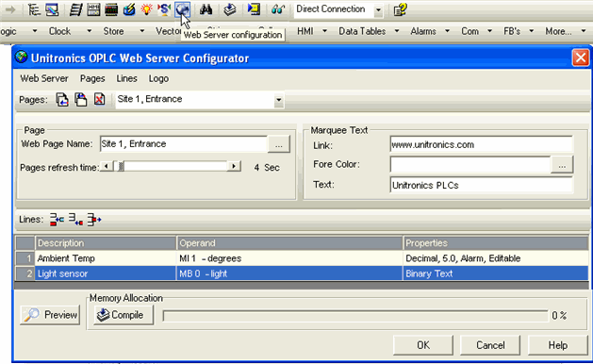
Task: Select the Light sensor row
Action: (302, 273)
